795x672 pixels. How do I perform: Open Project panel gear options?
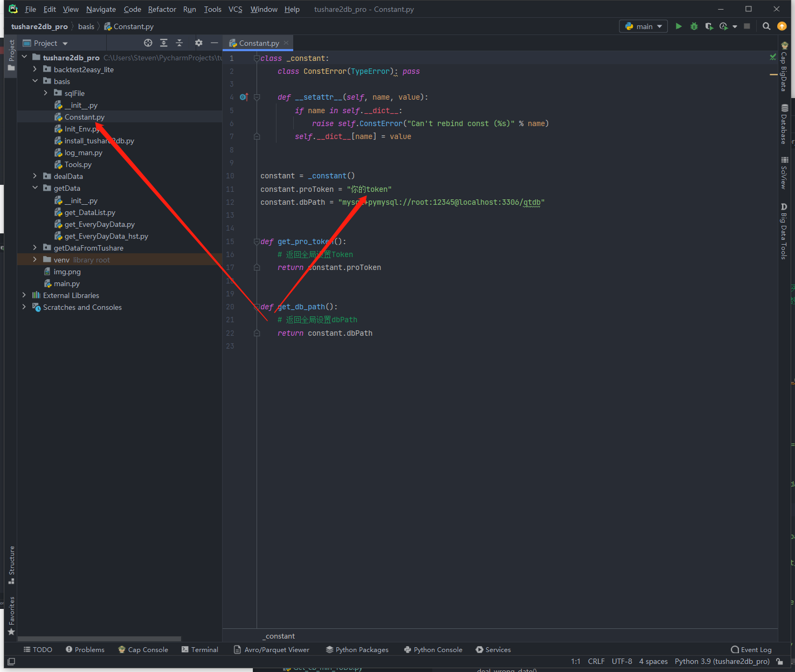click(x=199, y=43)
